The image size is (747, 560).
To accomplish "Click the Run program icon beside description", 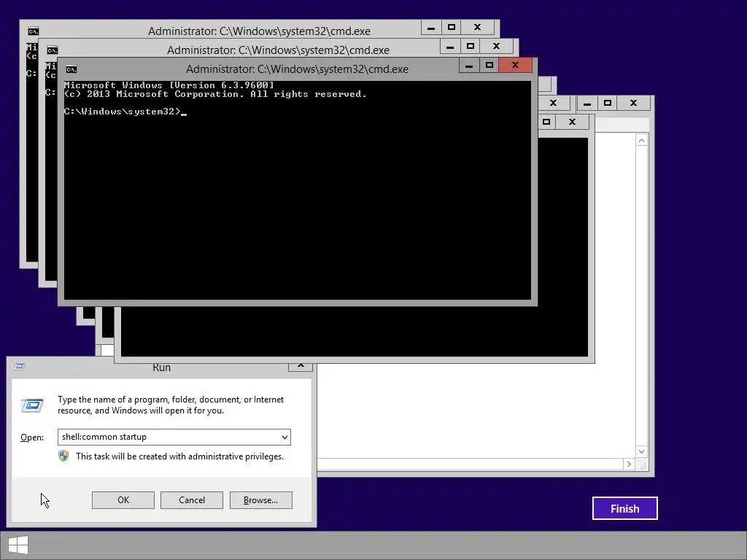I will [x=32, y=405].
